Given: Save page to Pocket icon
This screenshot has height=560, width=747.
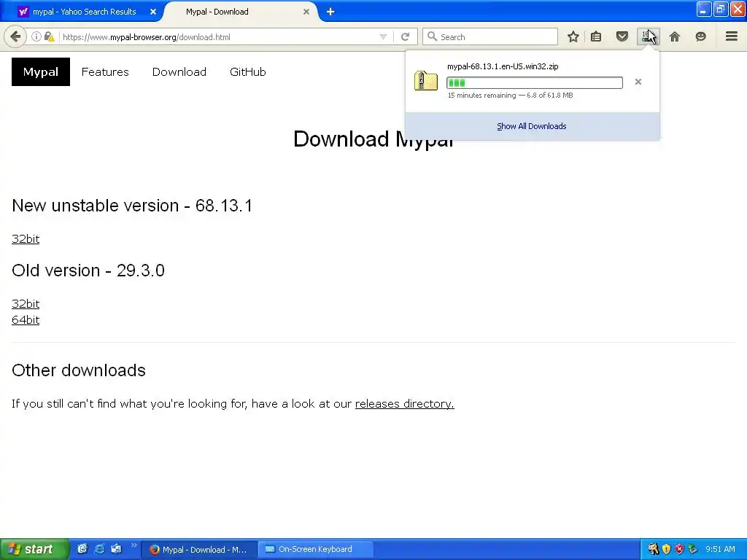Looking at the screenshot, I should (622, 36).
